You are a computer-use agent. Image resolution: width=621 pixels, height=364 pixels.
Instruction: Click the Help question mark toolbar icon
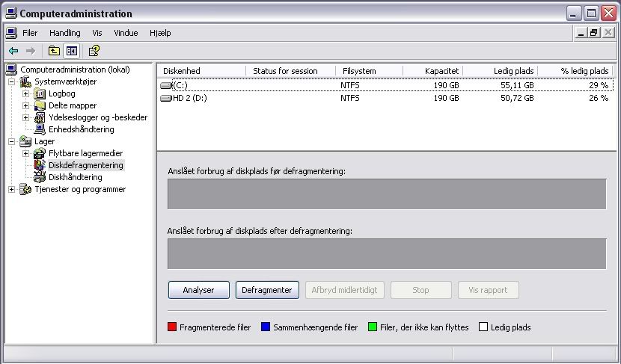click(x=94, y=51)
